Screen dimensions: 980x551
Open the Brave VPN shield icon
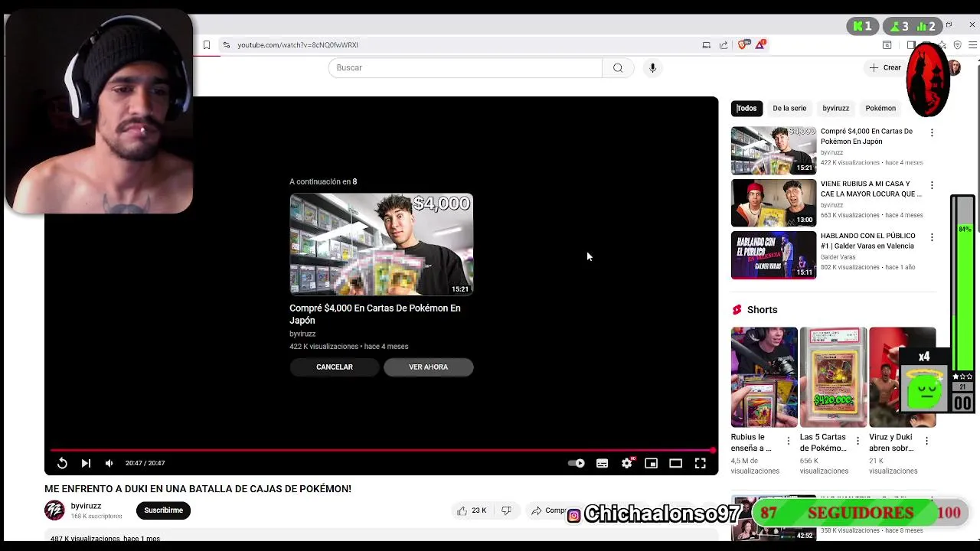(958, 45)
